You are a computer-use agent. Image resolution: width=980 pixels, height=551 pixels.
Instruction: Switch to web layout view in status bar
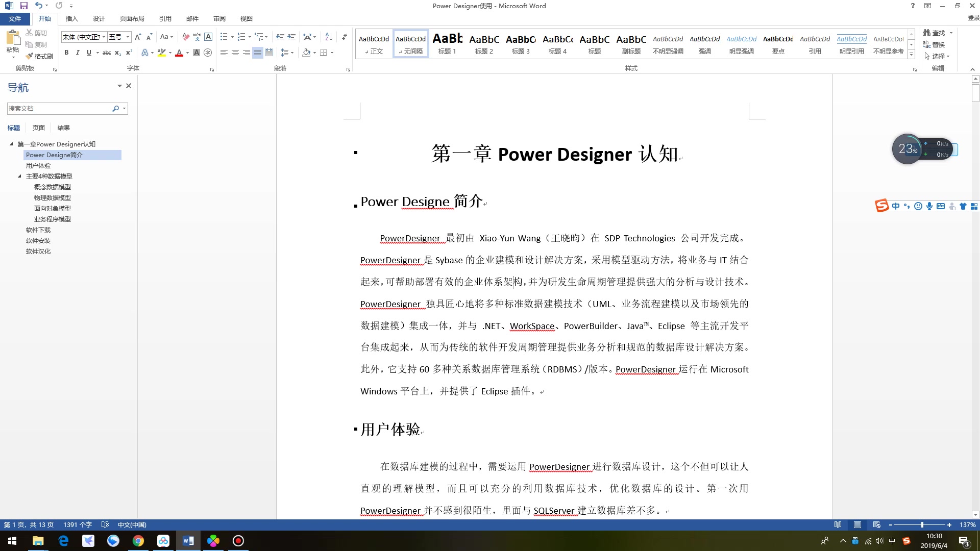pos(877,524)
